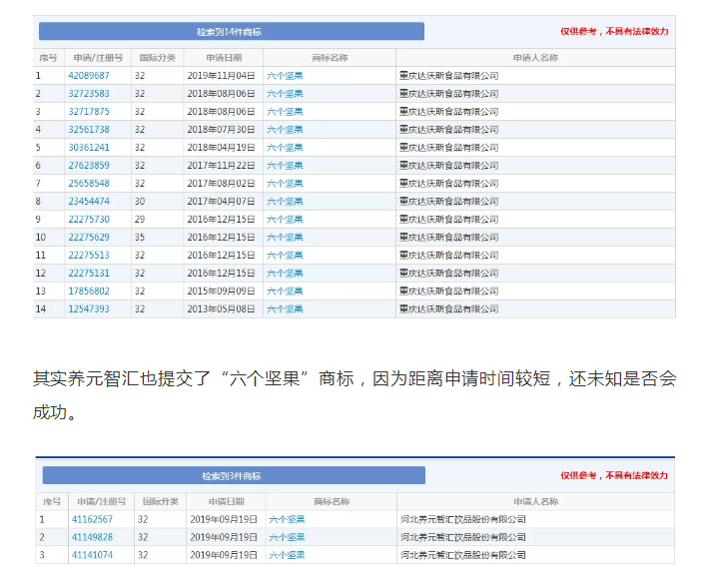The height and width of the screenshot is (588, 719).
Task: Open registration number 32561738 link
Action: coord(89,129)
